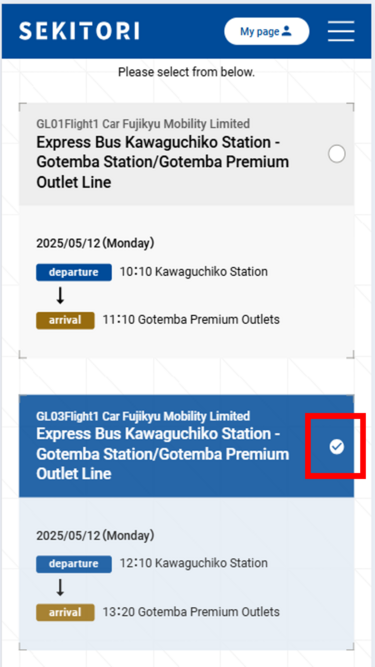Image resolution: width=375 pixels, height=667 pixels.
Task: Click the GL03Flight1 Express Bus title header
Action: click(x=186, y=446)
